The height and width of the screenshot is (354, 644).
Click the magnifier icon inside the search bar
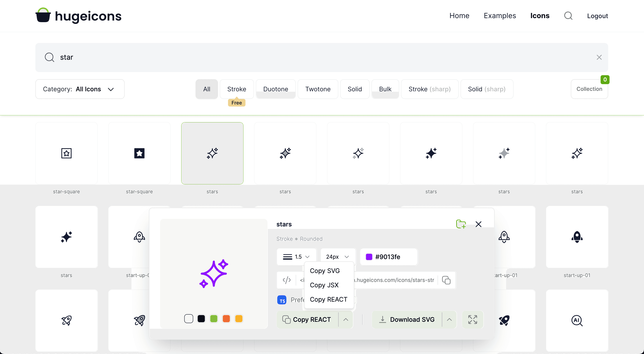[x=49, y=57]
